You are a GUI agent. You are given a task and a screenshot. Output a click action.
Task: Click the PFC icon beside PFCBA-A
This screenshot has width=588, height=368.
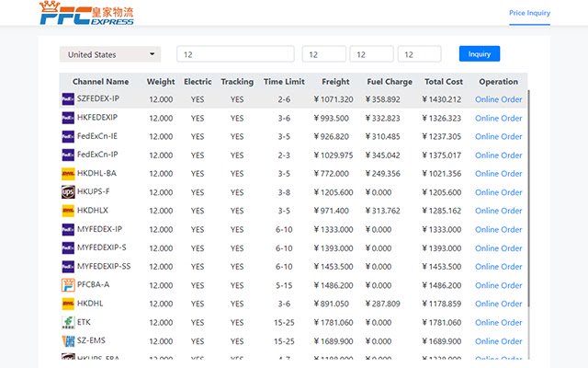68,285
